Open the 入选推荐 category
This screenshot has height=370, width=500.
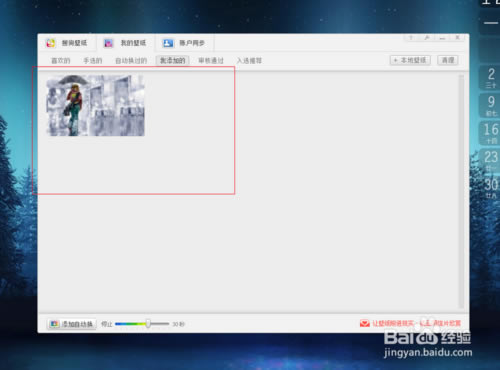click(x=249, y=61)
